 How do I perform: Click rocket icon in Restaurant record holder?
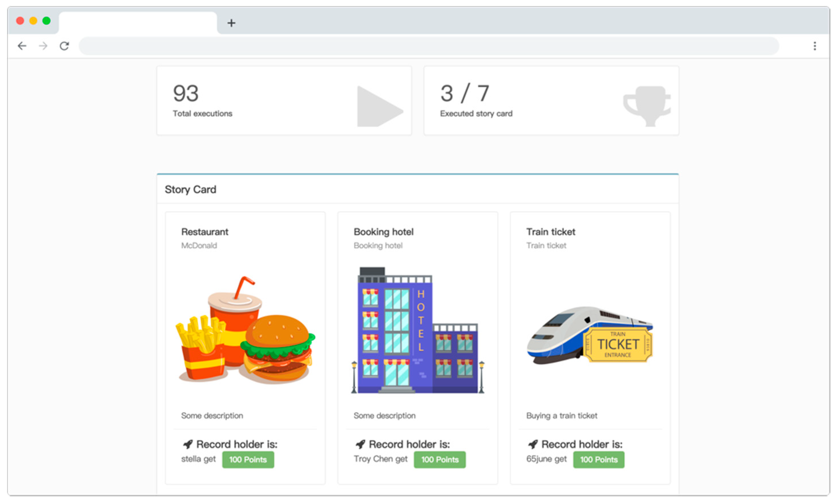pos(188,444)
